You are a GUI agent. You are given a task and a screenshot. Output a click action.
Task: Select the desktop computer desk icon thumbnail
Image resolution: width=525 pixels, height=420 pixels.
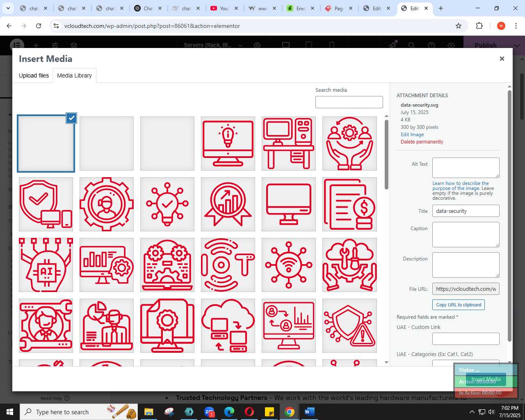(289, 144)
